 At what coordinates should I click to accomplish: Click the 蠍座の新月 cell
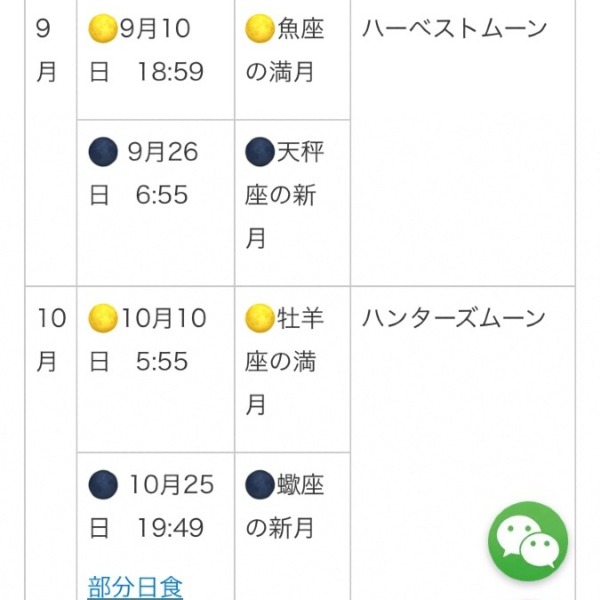292,527
